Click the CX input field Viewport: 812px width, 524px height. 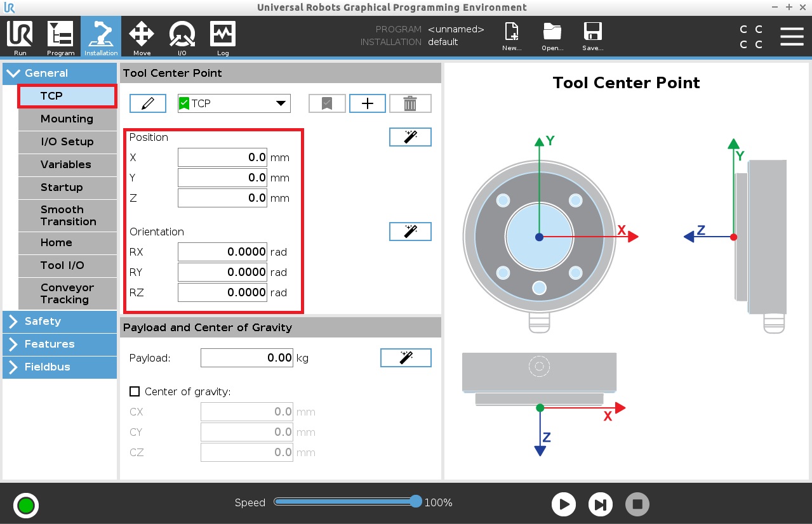tap(247, 412)
